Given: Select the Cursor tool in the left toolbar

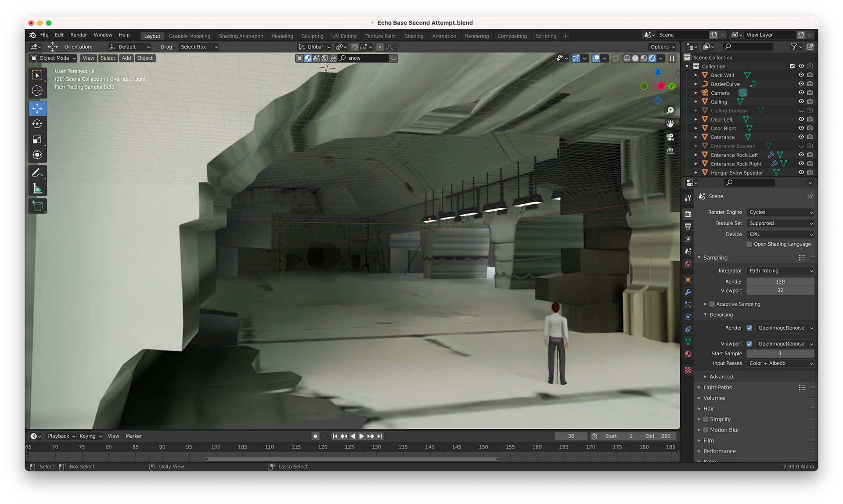Looking at the screenshot, I should coord(37,91).
